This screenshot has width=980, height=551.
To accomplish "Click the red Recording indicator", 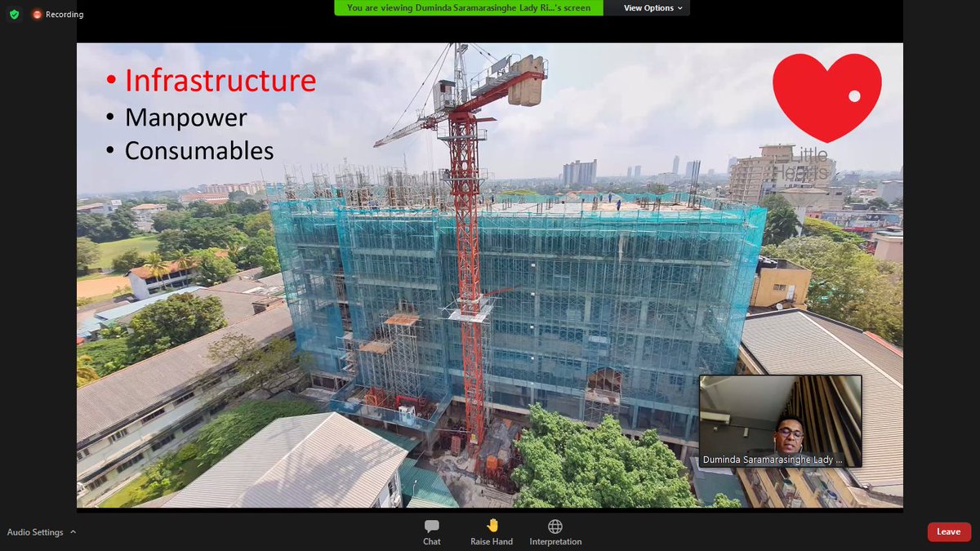I will pos(58,14).
